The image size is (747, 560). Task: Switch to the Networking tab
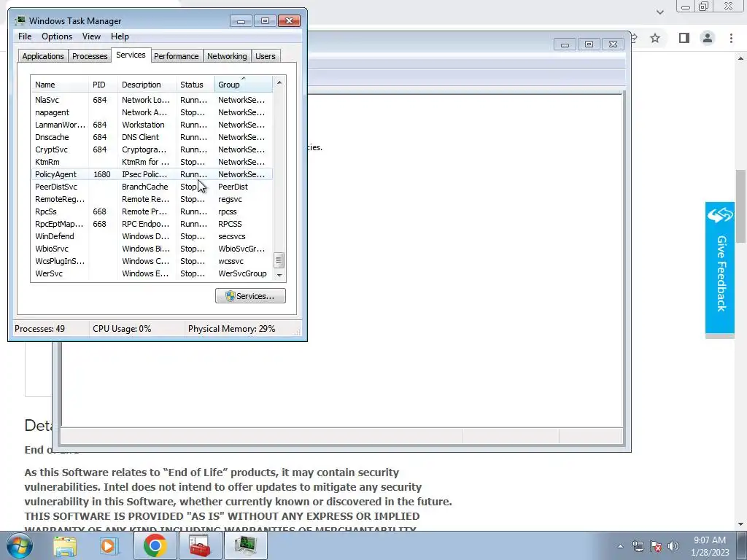pyautogui.click(x=227, y=56)
